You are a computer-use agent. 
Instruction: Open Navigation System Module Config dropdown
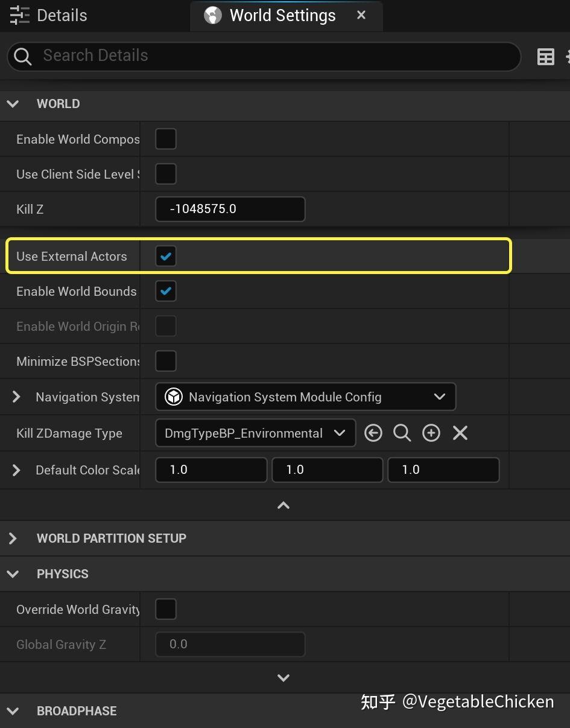[305, 397]
